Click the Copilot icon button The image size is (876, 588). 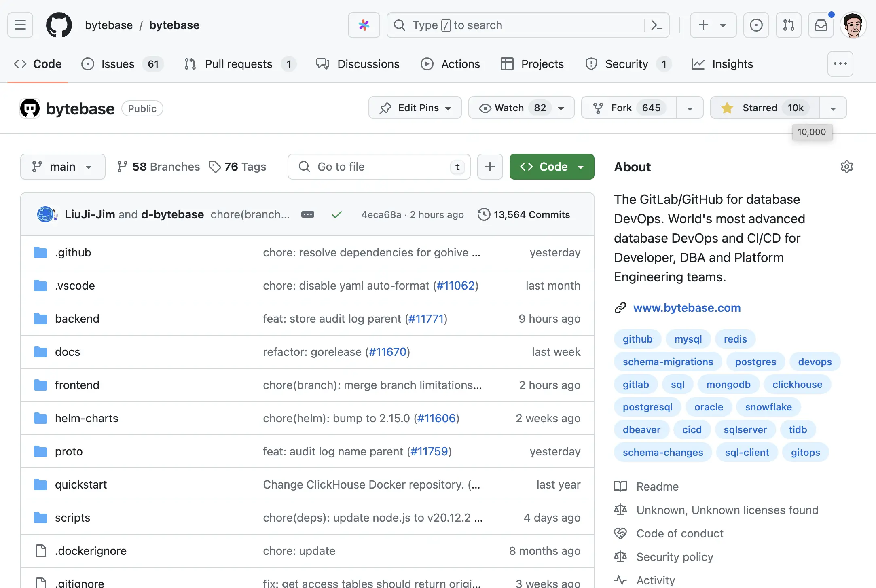(364, 25)
